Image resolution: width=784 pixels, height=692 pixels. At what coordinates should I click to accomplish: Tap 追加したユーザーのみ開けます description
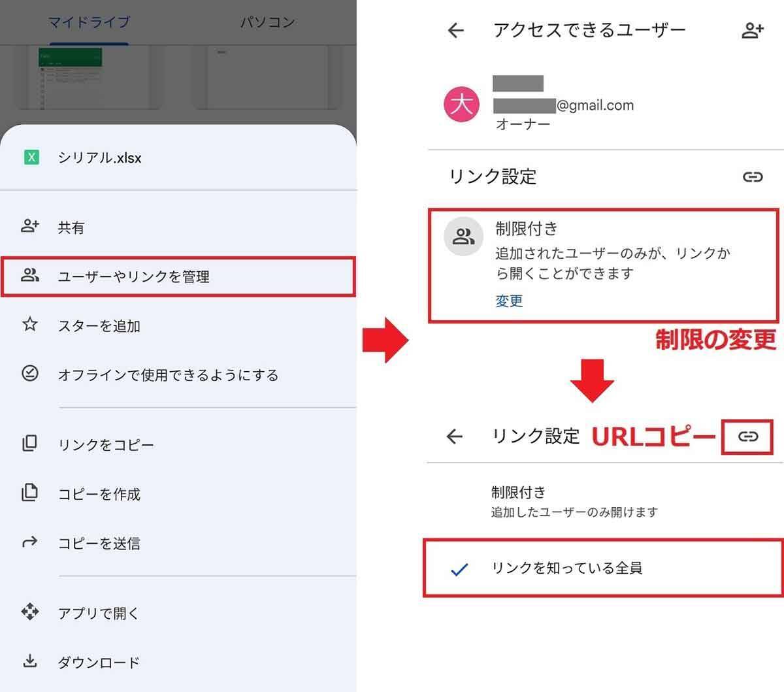click(x=574, y=512)
